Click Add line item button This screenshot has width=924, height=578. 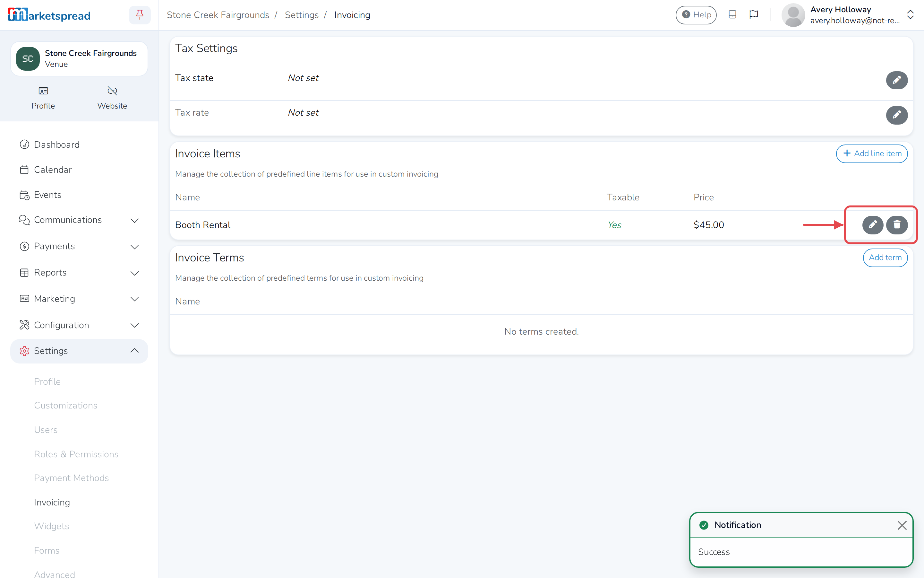(x=872, y=154)
